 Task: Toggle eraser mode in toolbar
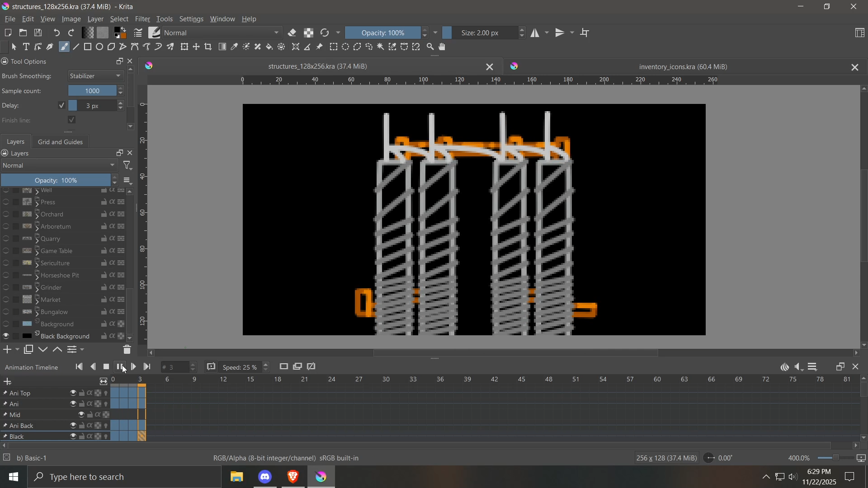pyautogui.click(x=292, y=33)
